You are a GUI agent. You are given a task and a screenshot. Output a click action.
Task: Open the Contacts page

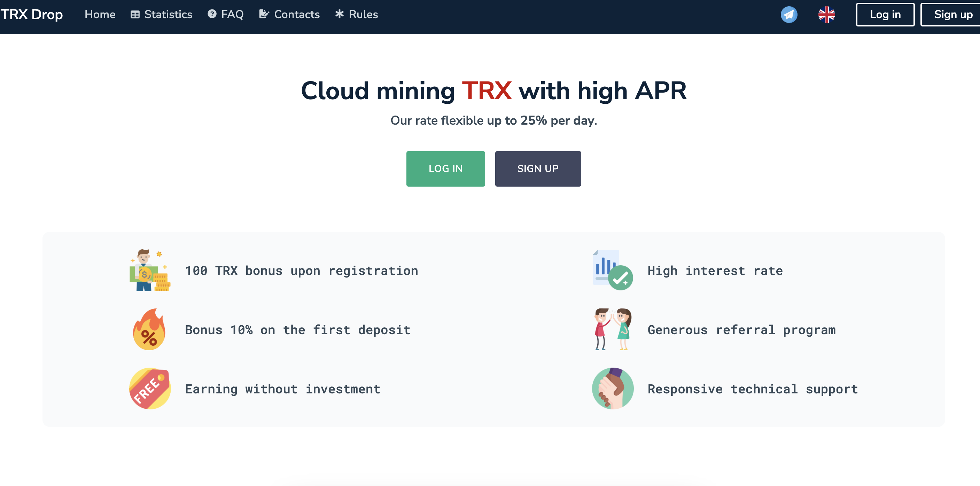[x=297, y=15]
